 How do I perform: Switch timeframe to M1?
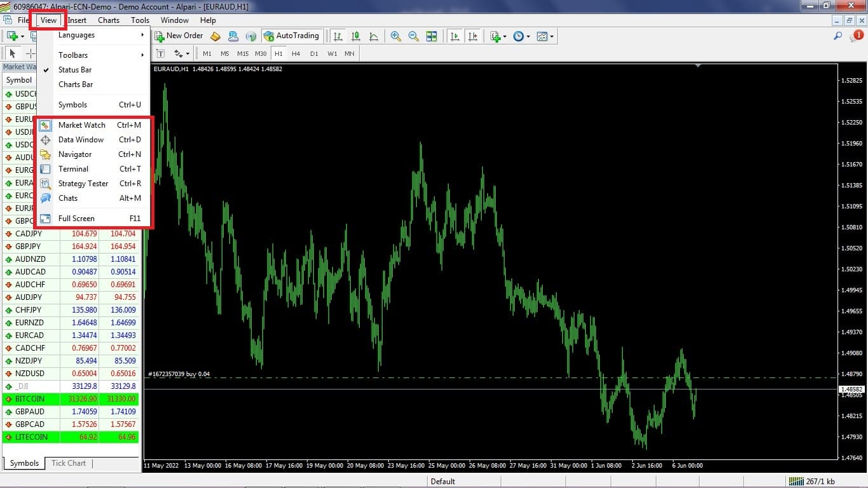point(207,54)
